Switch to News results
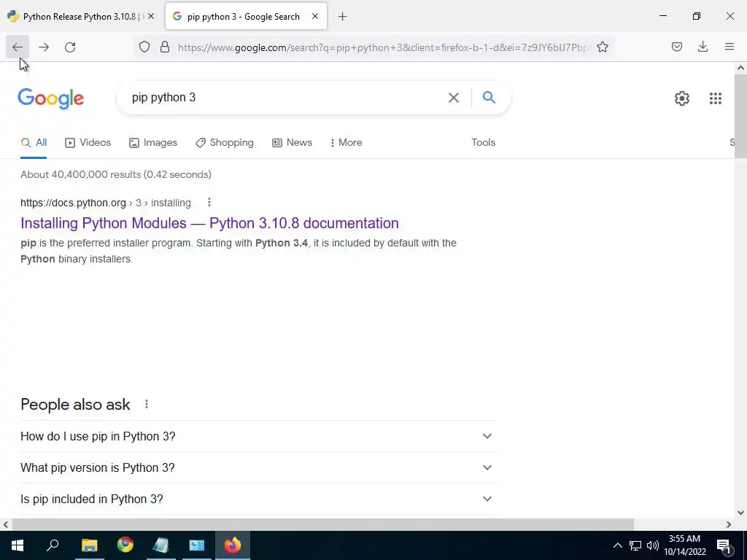747x560 pixels. [x=292, y=142]
